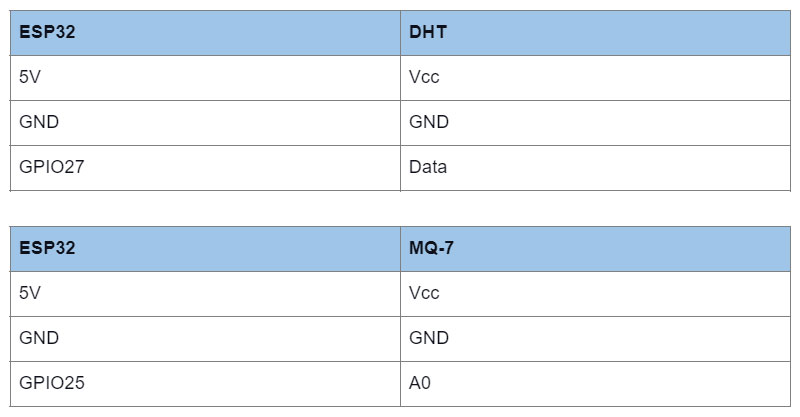Click the empty space right of Data

coord(618,168)
